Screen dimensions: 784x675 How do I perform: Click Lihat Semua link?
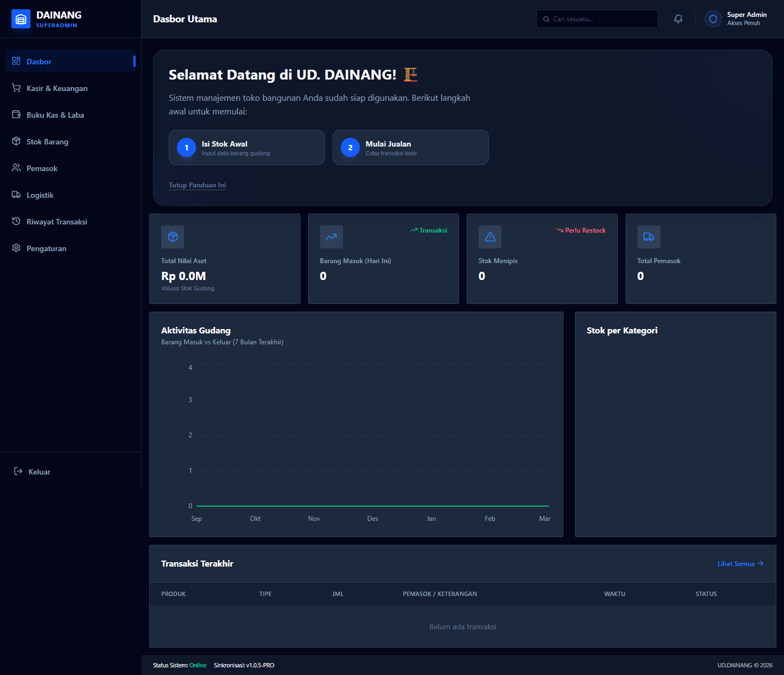click(740, 563)
